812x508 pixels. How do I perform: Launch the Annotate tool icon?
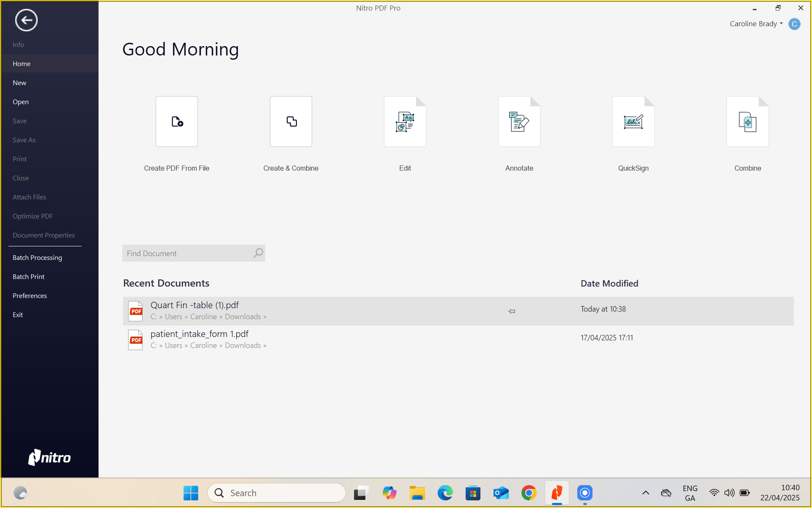pos(519,121)
